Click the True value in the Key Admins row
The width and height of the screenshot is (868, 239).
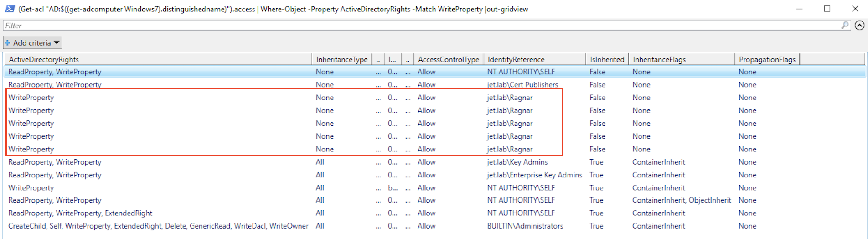(x=596, y=162)
